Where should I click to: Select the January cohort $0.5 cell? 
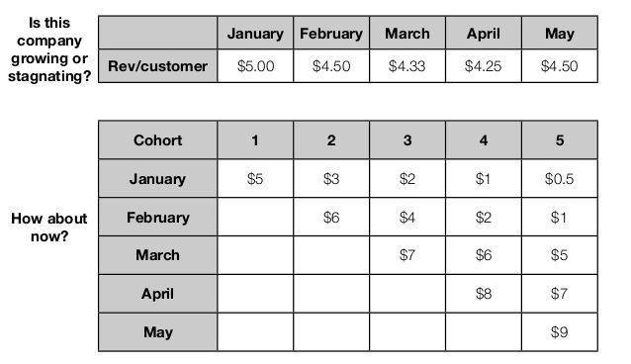[x=560, y=178]
